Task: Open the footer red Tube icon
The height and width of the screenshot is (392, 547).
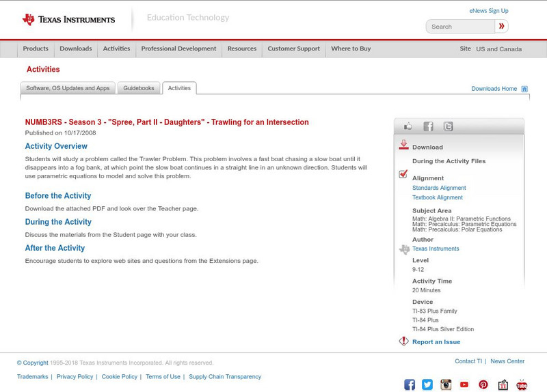Action: click(x=522, y=384)
